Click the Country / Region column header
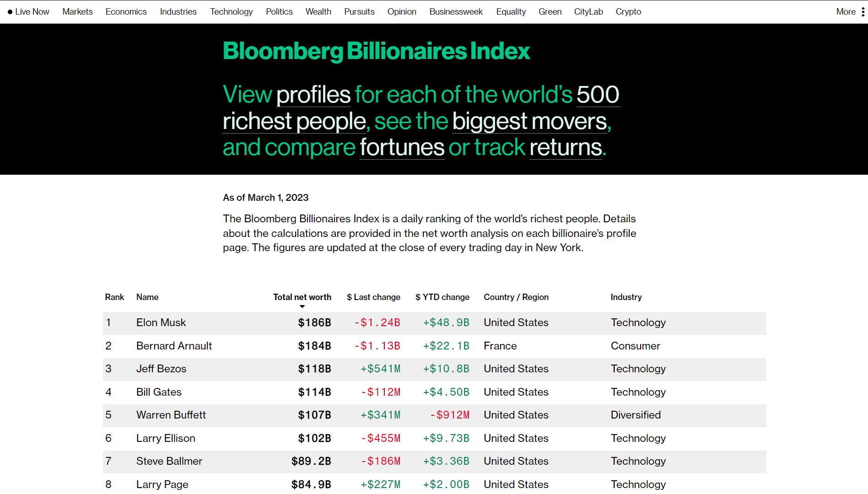 tap(516, 297)
